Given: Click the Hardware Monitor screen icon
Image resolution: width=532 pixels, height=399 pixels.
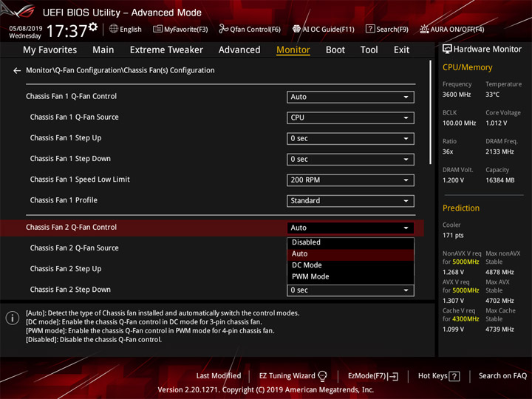Looking at the screenshot, I should pos(447,50).
